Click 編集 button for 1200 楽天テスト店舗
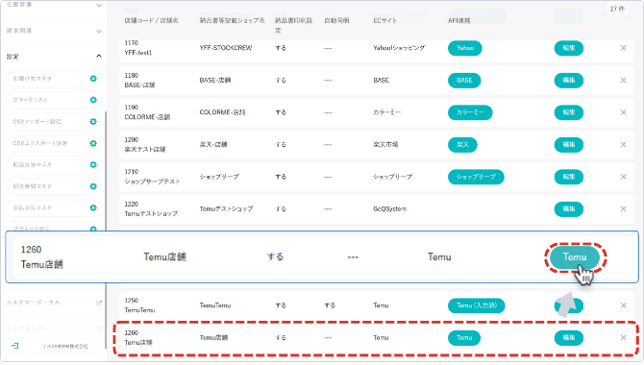The width and height of the screenshot is (644, 365). (568, 145)
